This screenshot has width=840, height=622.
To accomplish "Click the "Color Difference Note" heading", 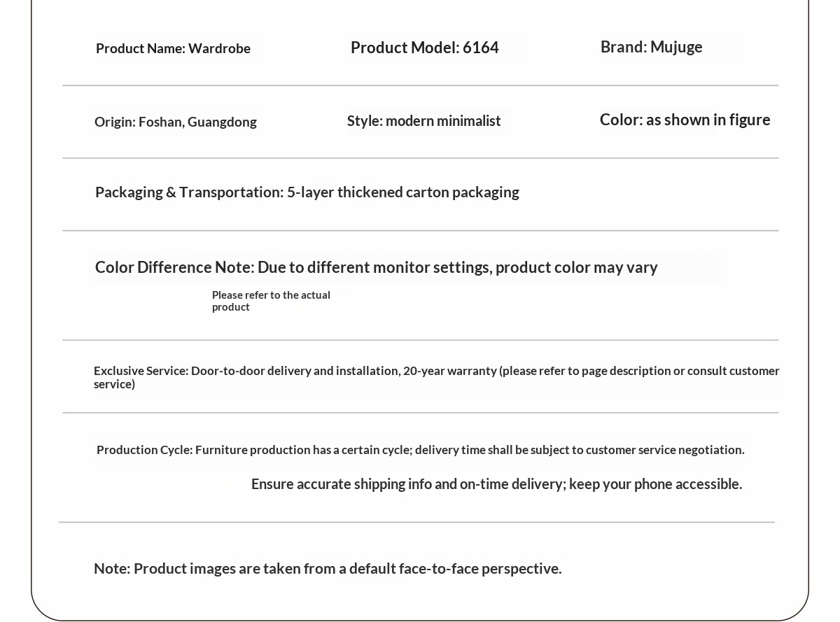I will pos(174,267).
